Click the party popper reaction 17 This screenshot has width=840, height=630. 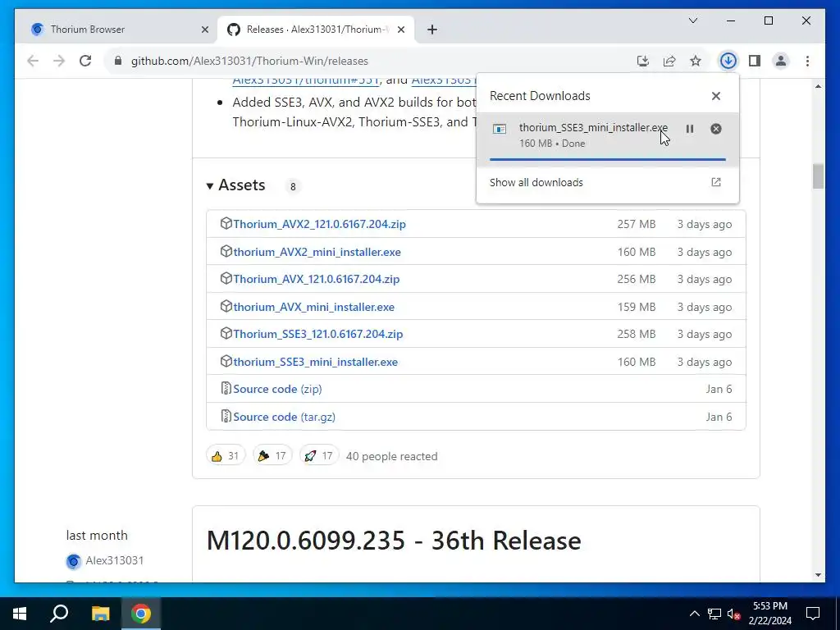[x=272, y=455]
